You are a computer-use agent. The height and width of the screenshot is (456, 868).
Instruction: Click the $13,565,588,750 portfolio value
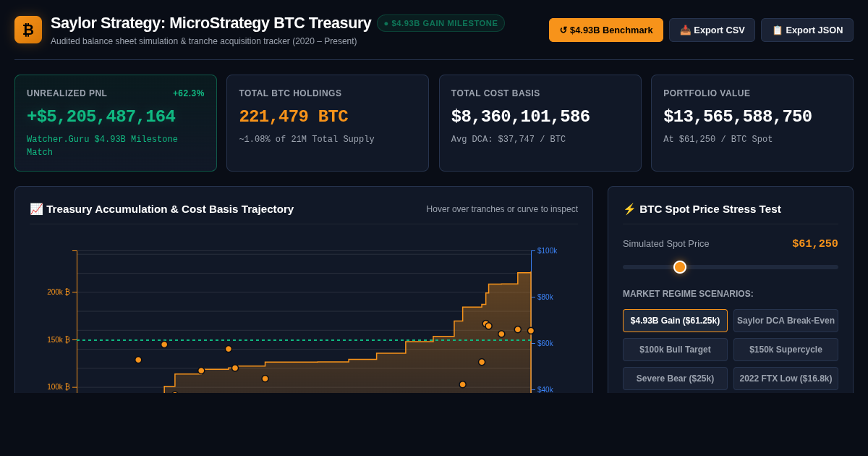738,117
